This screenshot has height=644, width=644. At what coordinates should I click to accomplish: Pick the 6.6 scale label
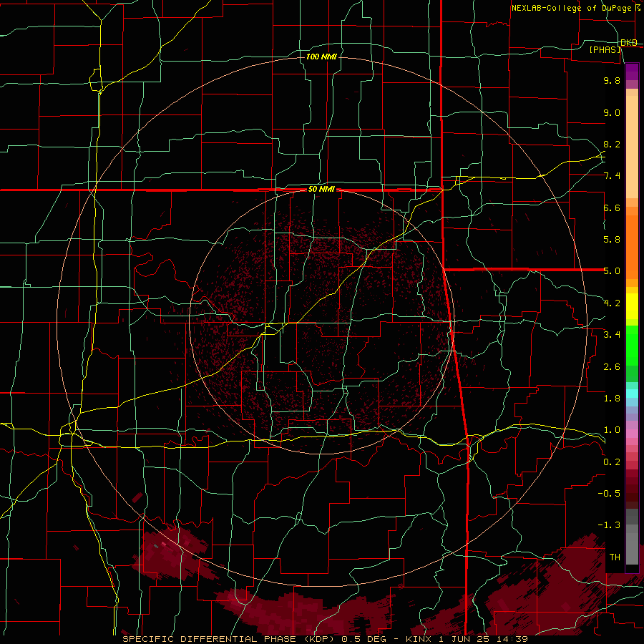point(612,208)
